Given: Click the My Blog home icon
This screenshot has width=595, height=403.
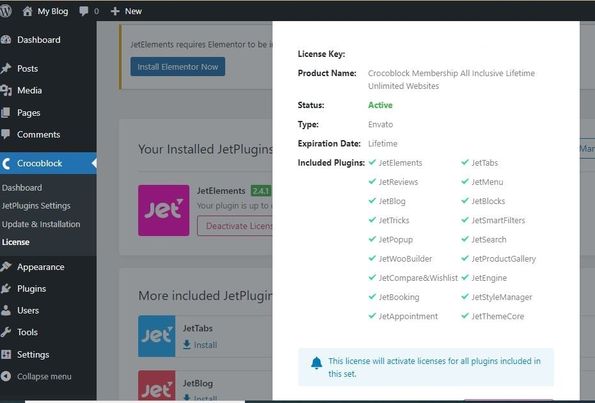Looking at the screenshot, I should click(27, 11).
